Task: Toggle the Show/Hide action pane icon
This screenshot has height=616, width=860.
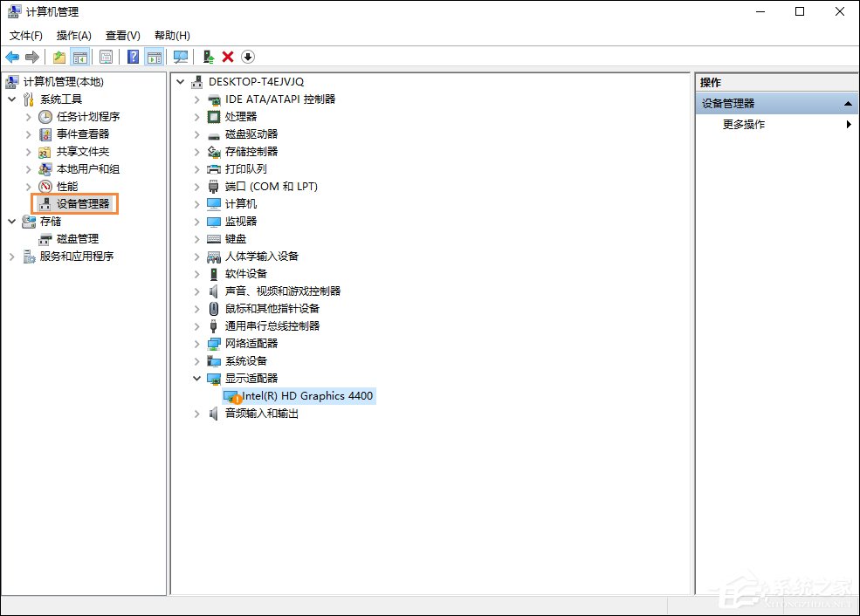Action: click(x=155, y=57)
